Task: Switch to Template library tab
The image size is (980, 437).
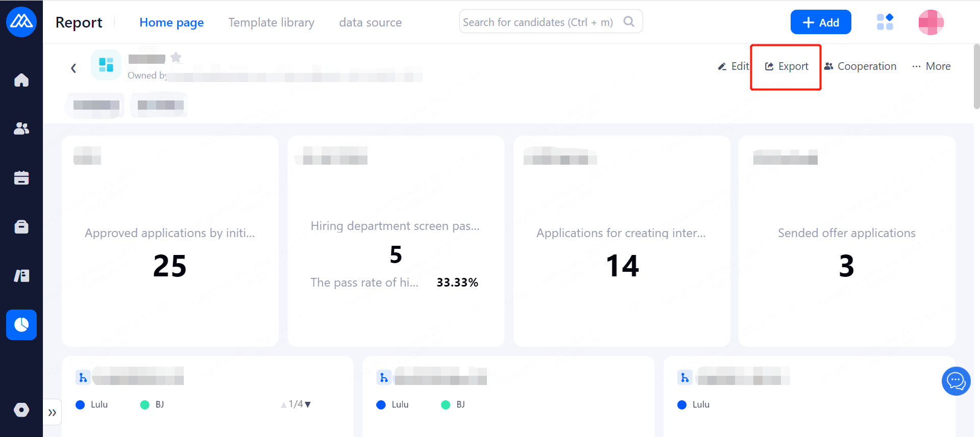Action: pyautogui.click(x=272, y=22)
